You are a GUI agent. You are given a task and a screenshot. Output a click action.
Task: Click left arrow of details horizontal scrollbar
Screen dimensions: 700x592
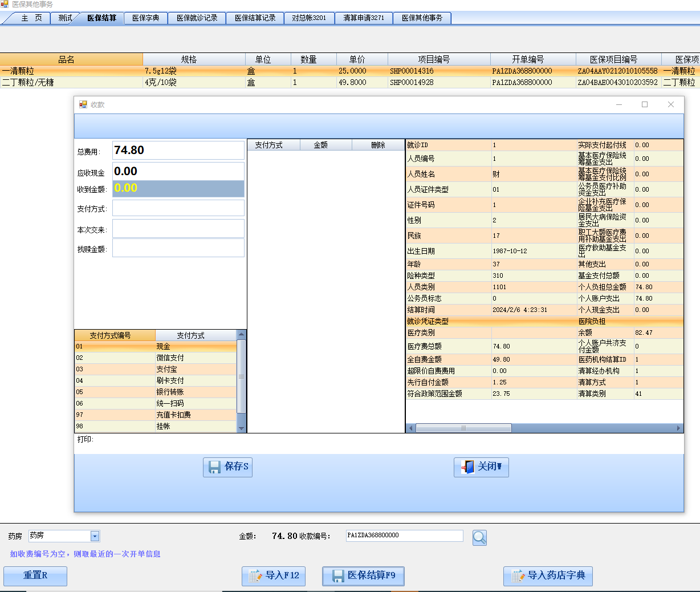pyautogui.click(x=410, y=428)
